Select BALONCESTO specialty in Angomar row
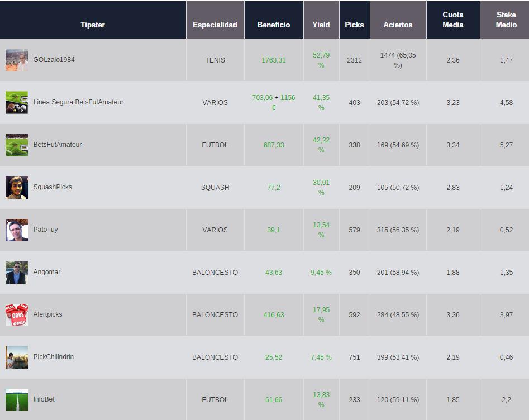This screenshot has width=529, height=420. (215, 272)
